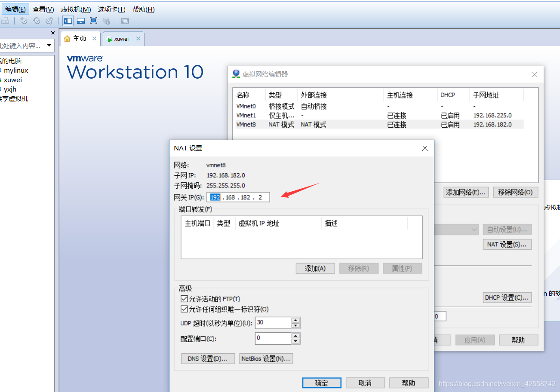
Task: Click 属性(P) under port forwarding
Action: point(402,268)
